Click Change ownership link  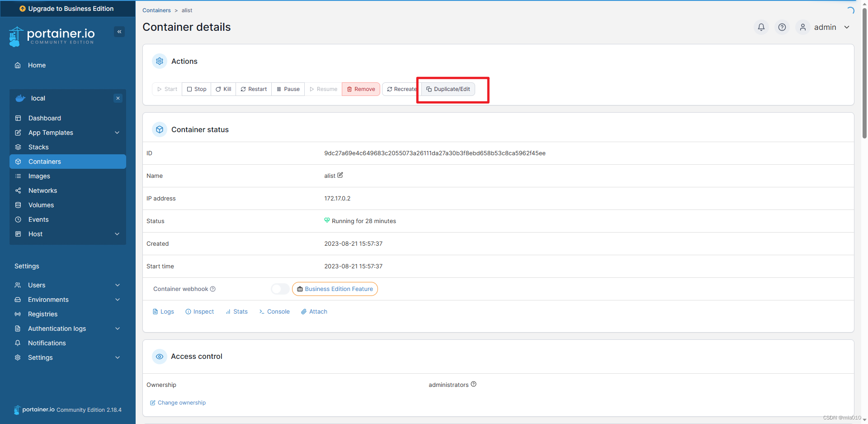click(178, 403)
